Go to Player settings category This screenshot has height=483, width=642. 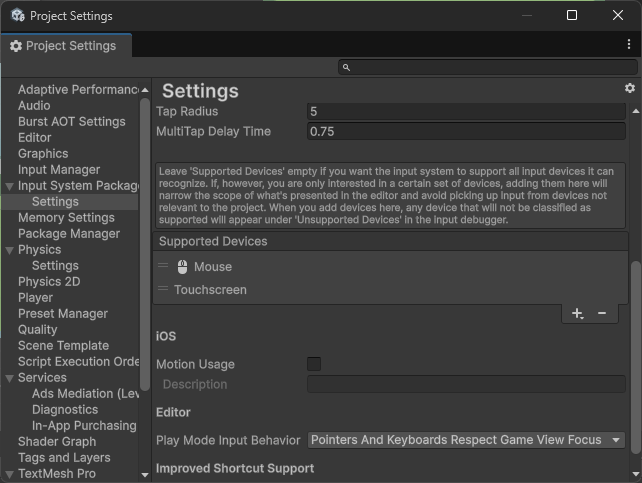click(x=36, y=297)
